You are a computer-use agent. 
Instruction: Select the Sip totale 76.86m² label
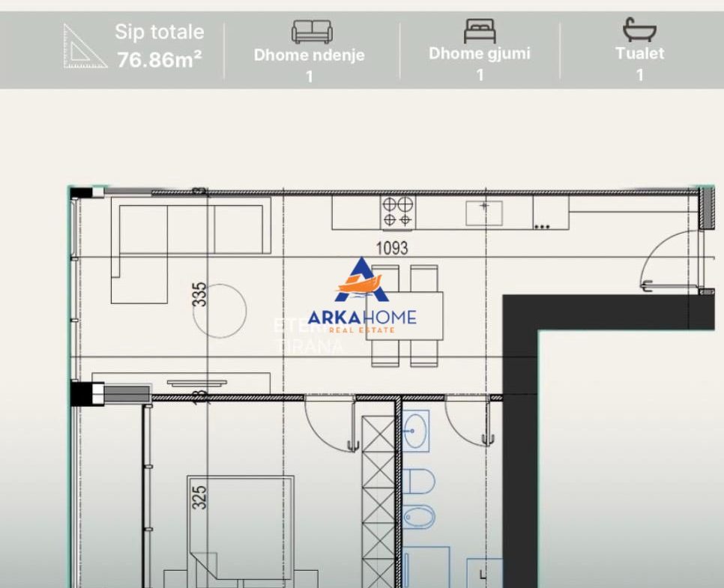click(159, 46)
